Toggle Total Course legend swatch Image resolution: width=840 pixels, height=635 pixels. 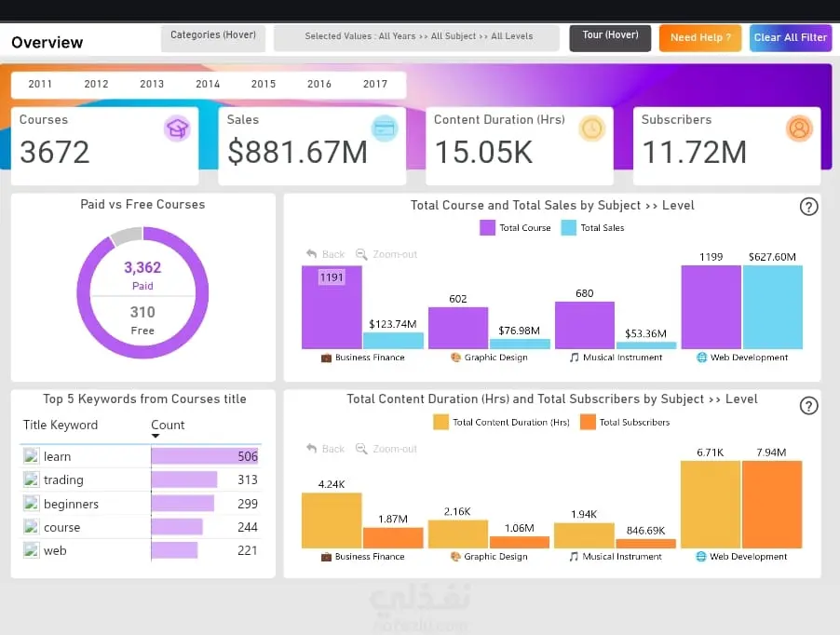[487, 227]
